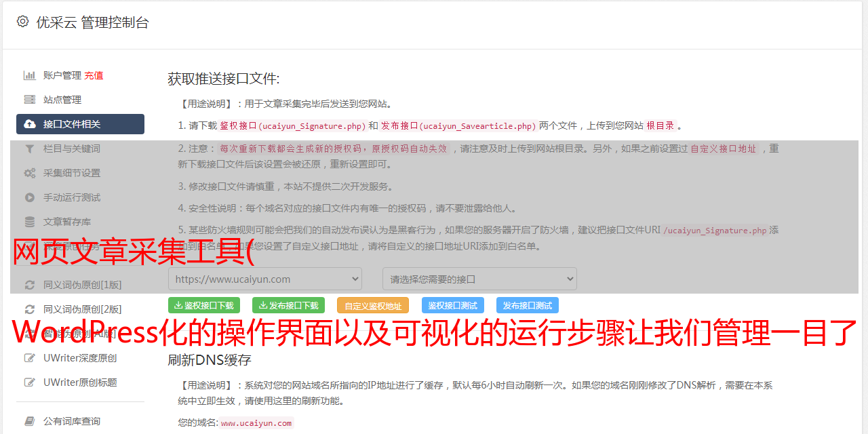Expand the https://www.ucaiyun.com site dropdown

coord(265,279)
